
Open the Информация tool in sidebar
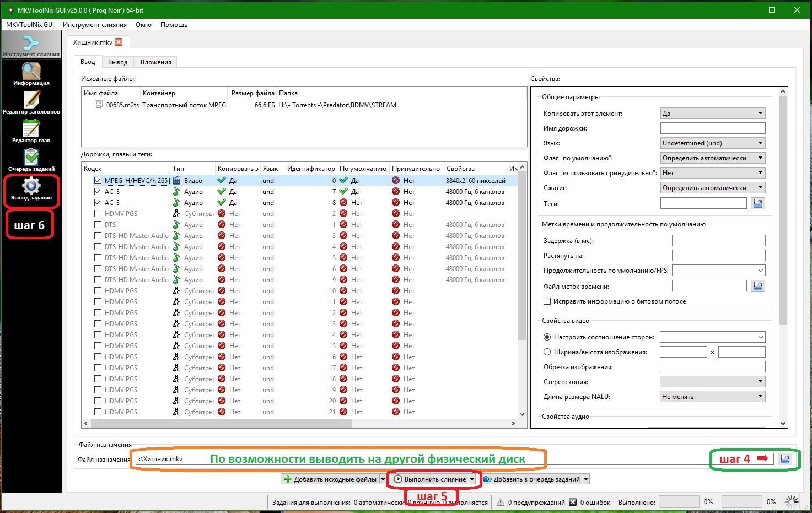tap(31, 74)
